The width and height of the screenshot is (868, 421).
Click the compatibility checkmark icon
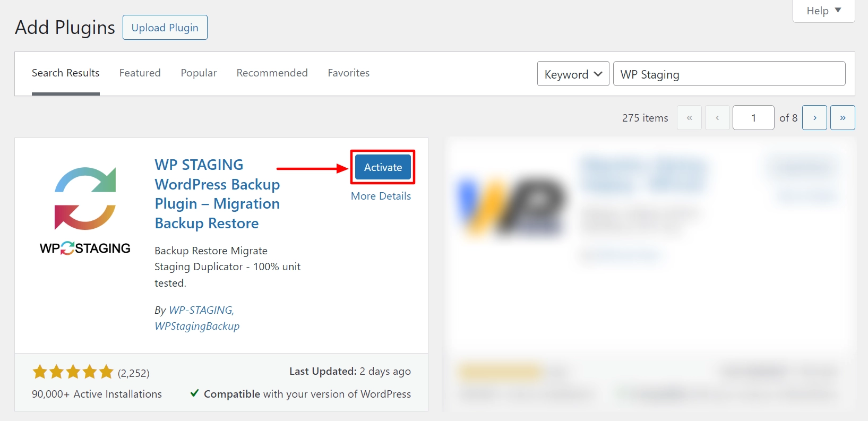[195, 393]
